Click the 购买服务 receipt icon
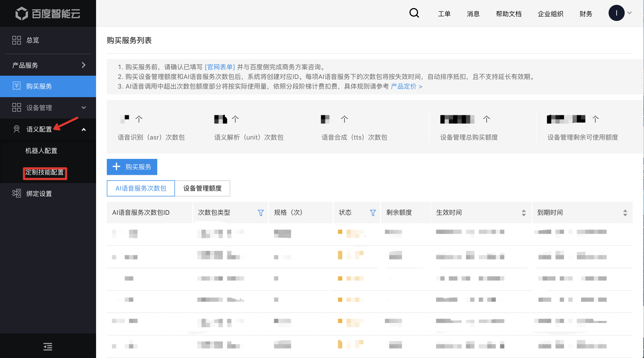644x358 pixels. (17, 86)
